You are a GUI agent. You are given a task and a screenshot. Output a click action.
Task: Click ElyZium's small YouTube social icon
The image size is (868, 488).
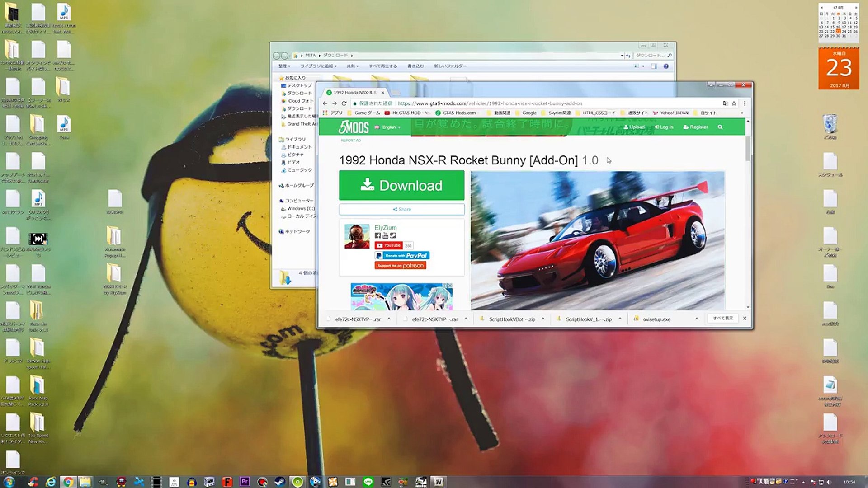[385, 235]
